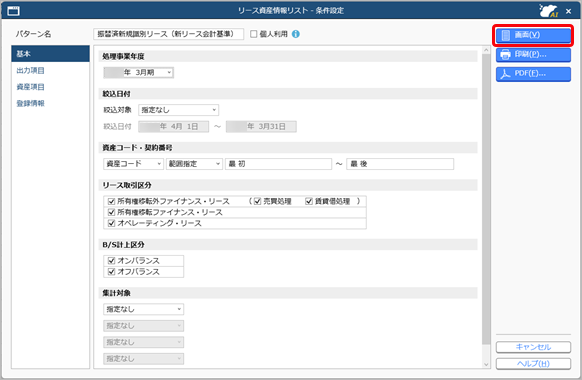
Task: Open the 範囲指定 dropdown
Action: [194, 164]
